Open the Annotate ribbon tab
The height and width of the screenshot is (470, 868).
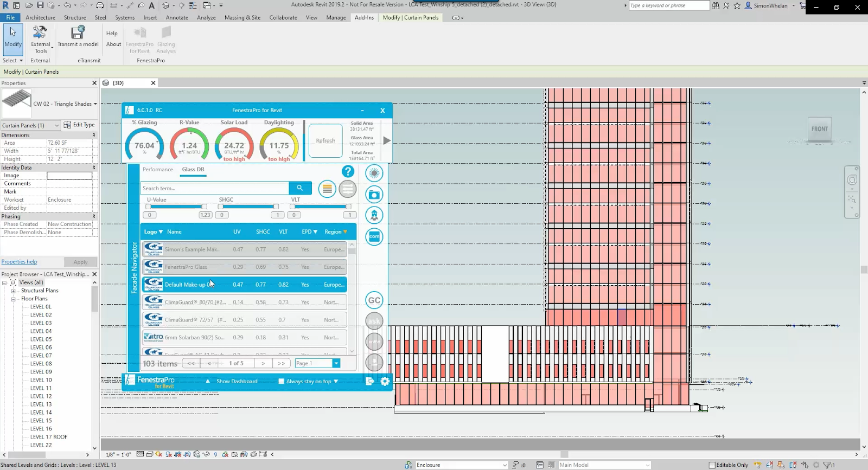tap(177, 17)
